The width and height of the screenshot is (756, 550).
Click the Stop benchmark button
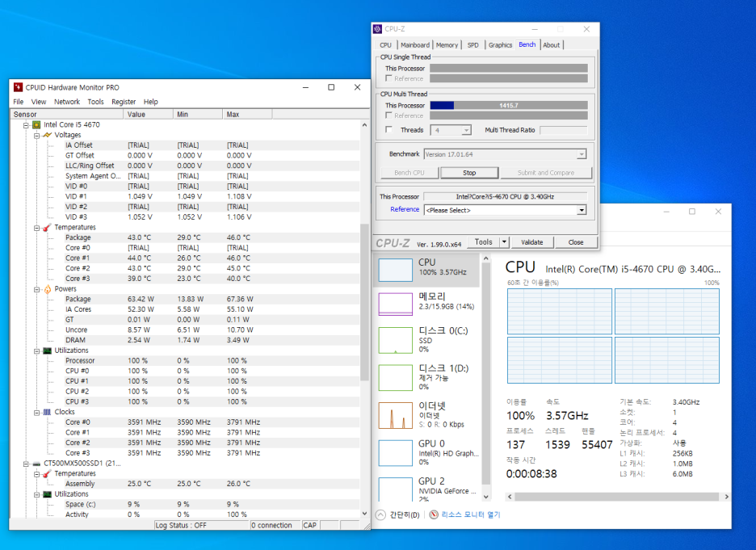tap(469, 173)
